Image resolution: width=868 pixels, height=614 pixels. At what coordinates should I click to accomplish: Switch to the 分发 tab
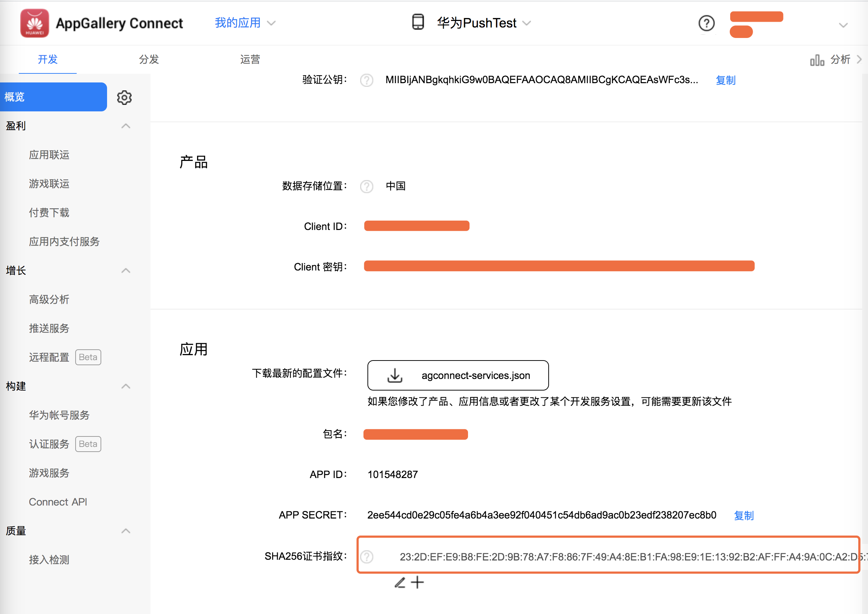(x=149, y=59)
